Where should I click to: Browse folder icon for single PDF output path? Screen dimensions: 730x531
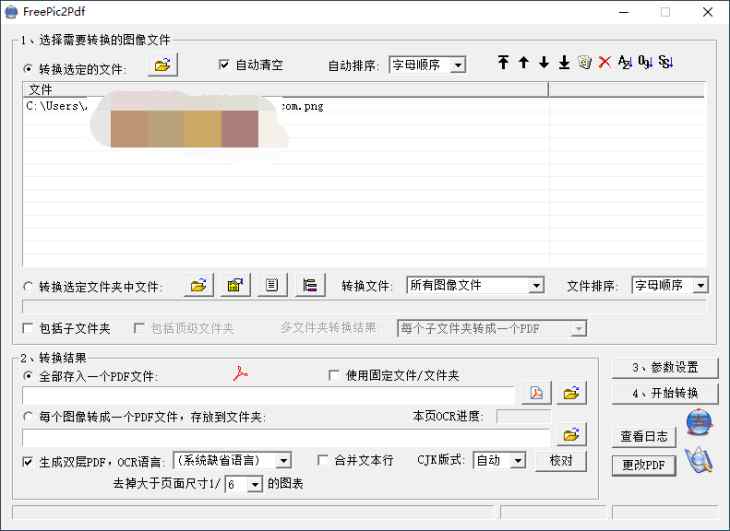pyautogui.click(x=572, y=393)
